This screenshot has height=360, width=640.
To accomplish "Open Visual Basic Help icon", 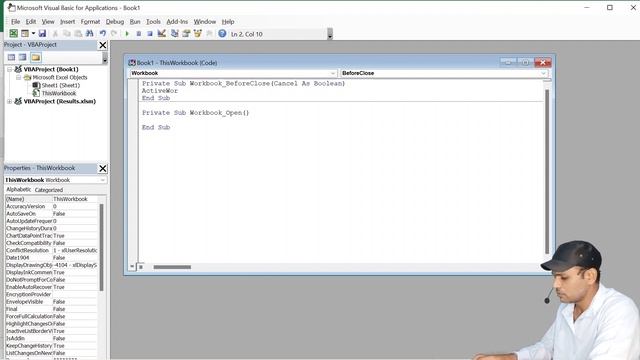I will tap(222, 34).
